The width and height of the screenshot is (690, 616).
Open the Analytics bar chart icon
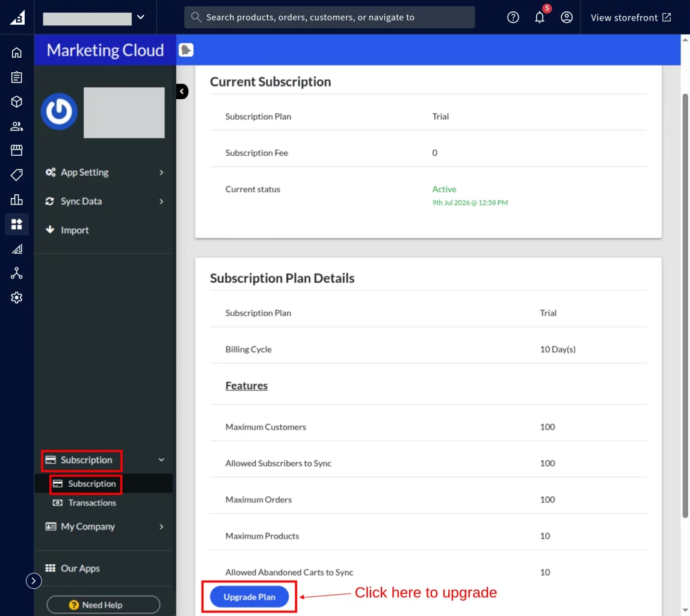click(x=17, y=200)
